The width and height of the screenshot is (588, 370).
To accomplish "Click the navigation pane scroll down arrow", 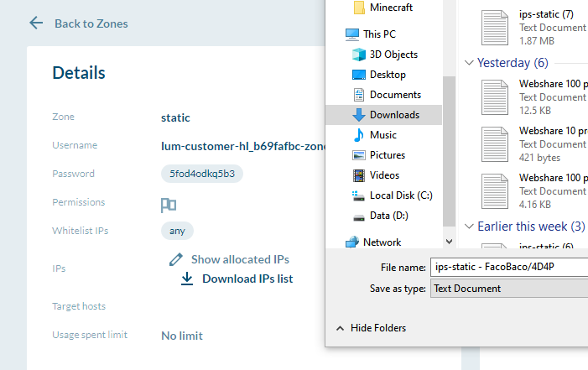I will tap(449, 242).
